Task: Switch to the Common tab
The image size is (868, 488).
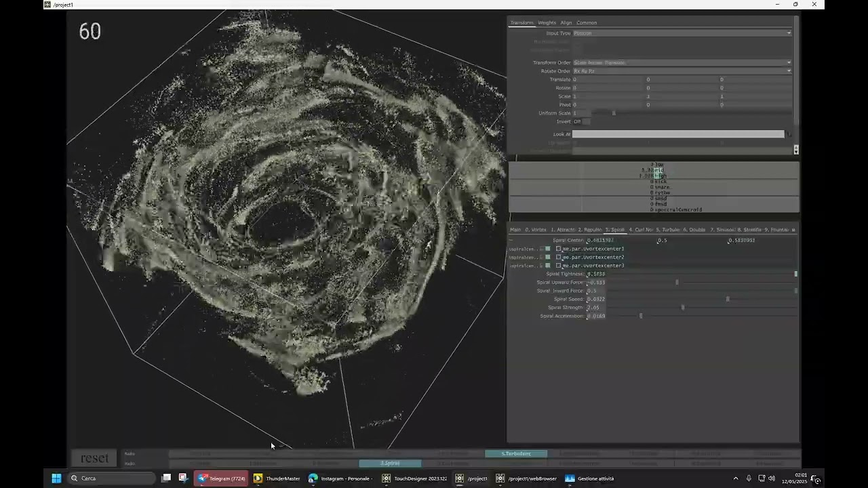Action: click(x=587, y=23)
